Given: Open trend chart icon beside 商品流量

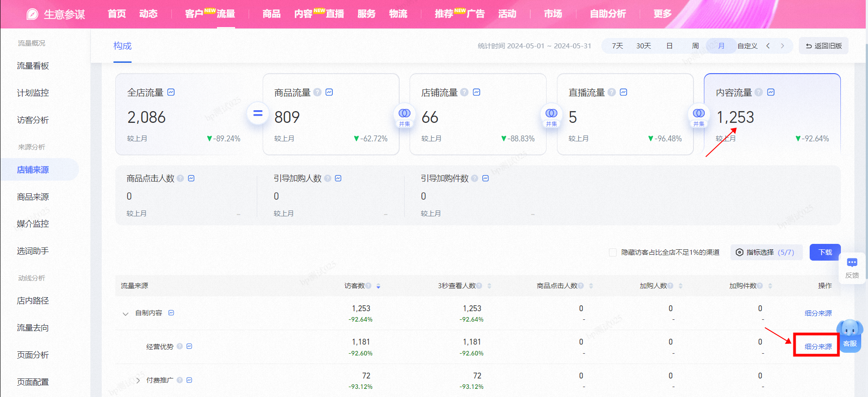Looking at the screenshot, I should (329, 92).
